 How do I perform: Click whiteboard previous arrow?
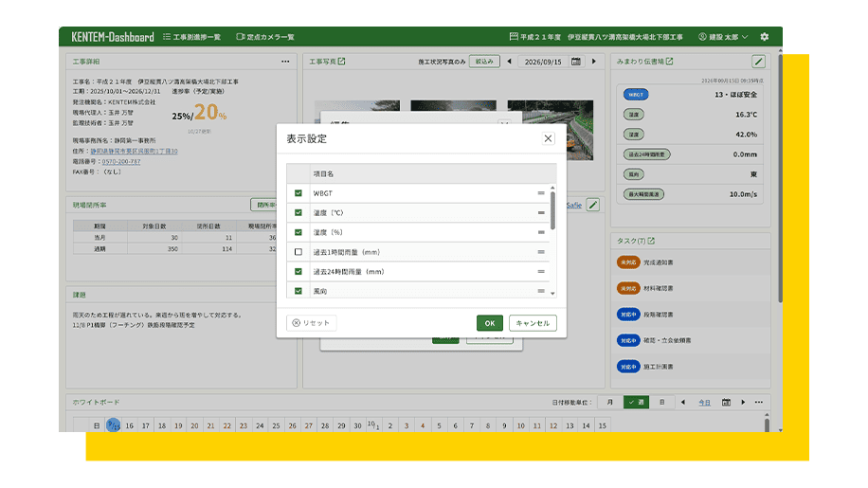click(683, 402)
